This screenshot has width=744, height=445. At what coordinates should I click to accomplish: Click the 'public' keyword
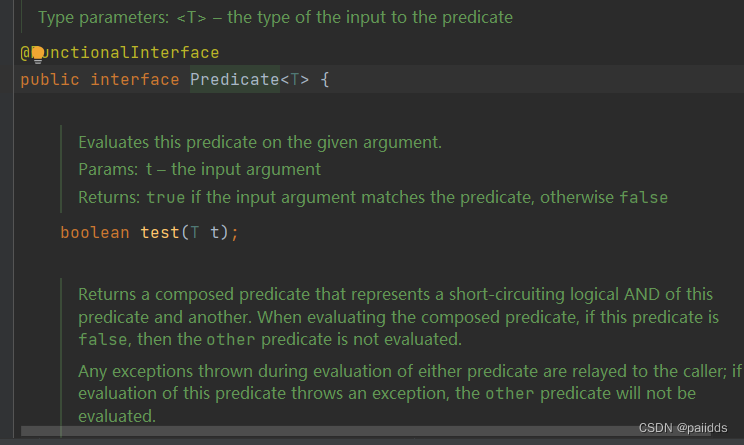point(49,79)
